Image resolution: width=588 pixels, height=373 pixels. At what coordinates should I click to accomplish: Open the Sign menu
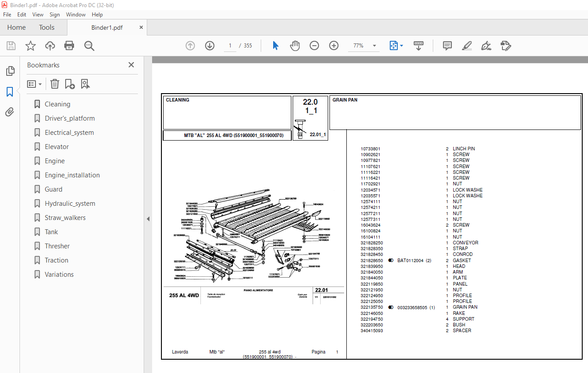[x=55, y=15]
